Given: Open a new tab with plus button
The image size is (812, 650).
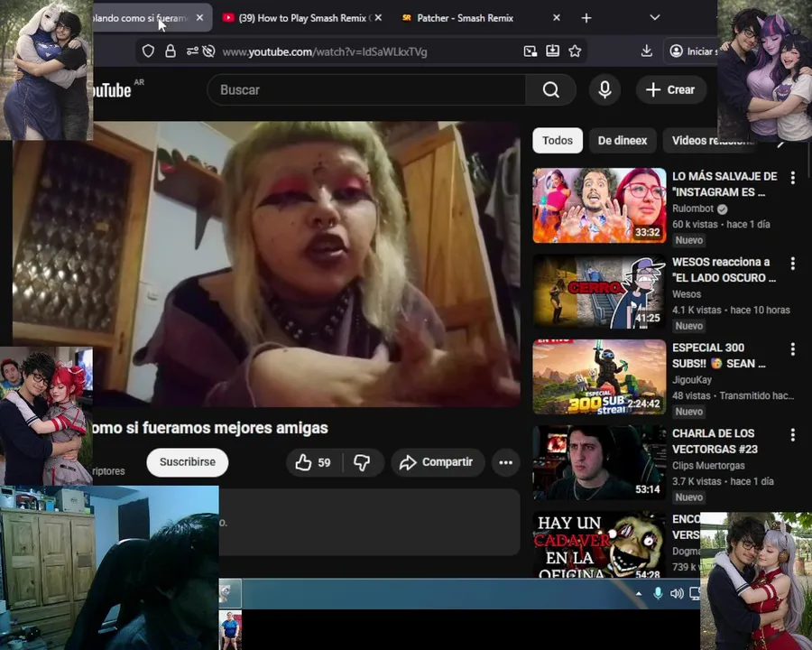Looking at the screenshot, I should pos(586,18).
